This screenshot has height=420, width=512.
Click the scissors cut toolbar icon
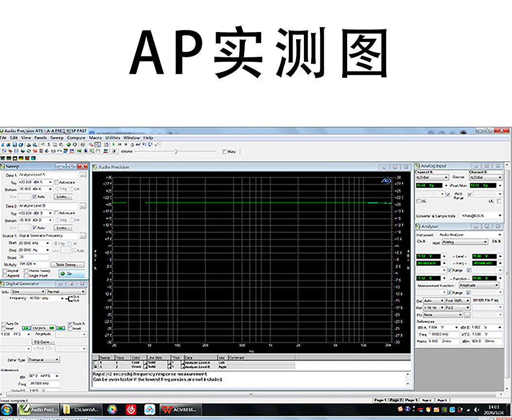[49, 144]
